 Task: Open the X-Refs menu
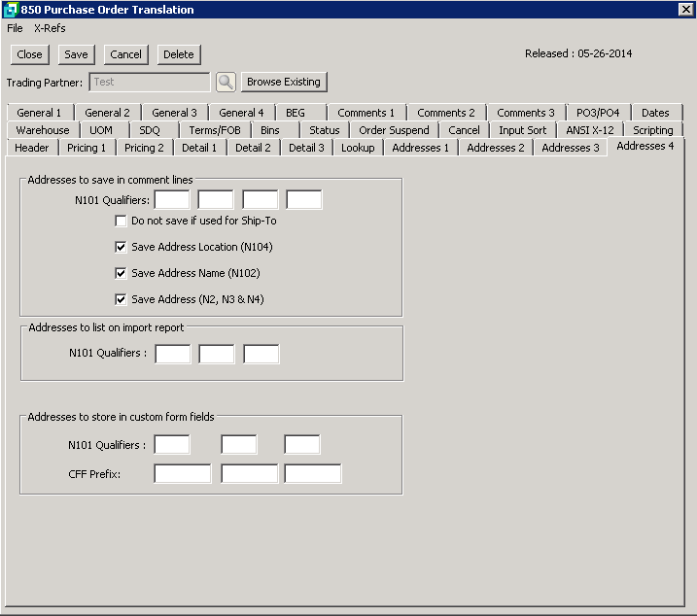tap(50, 28)
